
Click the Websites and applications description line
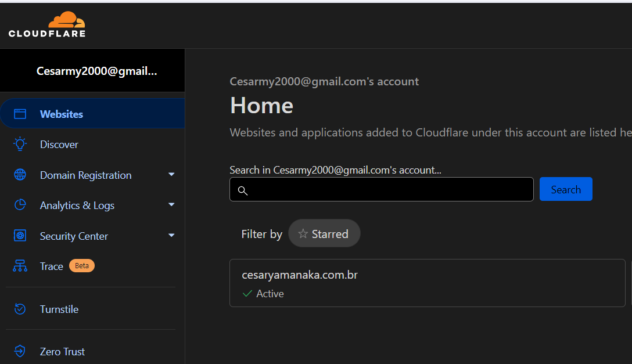pos(430,132)
